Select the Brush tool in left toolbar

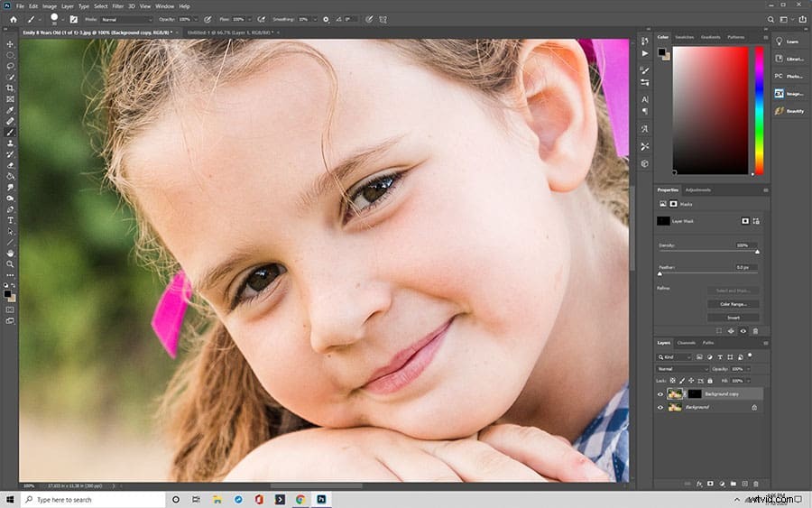tap(10, 132)
